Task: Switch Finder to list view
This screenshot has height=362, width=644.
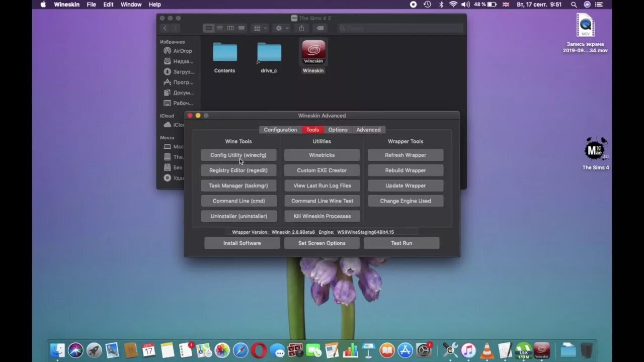Action: click(220, 28)
